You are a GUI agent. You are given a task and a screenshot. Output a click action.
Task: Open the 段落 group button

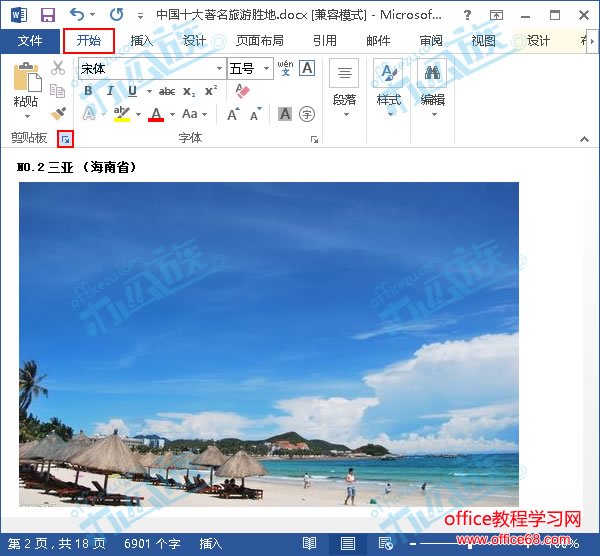pos(344,88)
